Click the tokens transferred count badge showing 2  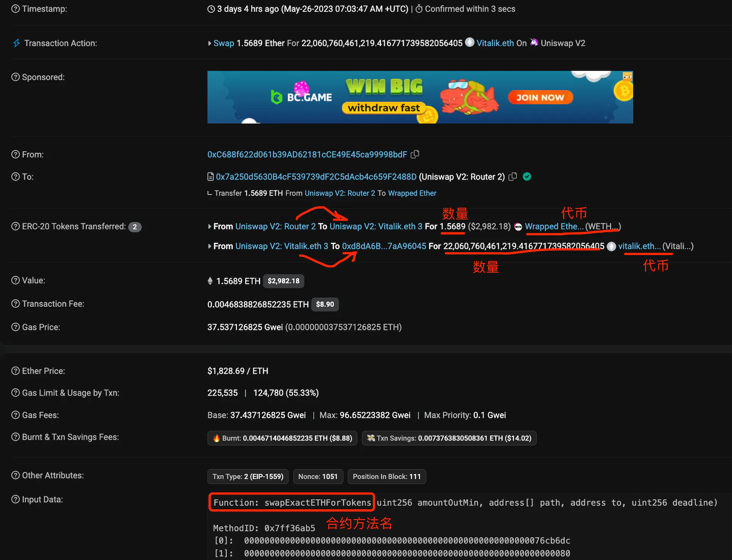click(135, 227)
